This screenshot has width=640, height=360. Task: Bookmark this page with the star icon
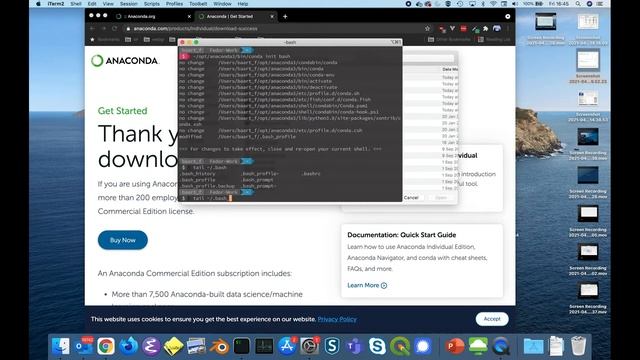(427, 29)
